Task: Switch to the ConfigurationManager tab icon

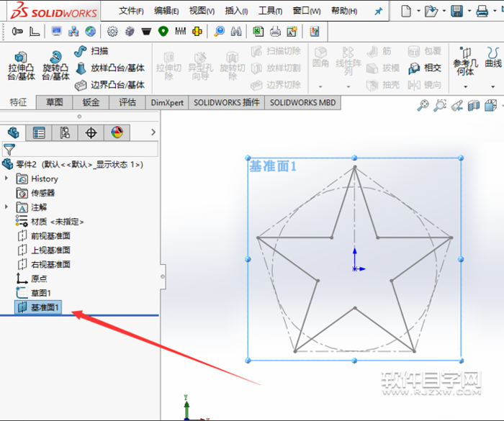Action: [65, 132]
